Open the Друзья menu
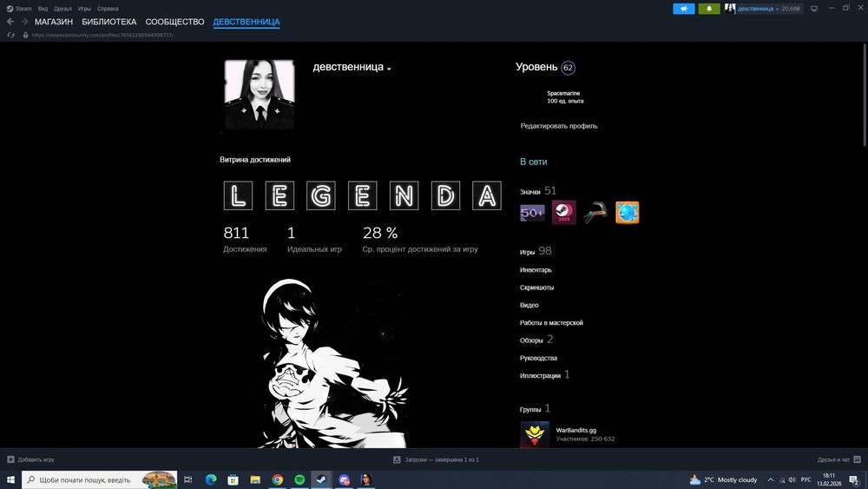 [x=62, y=9]
